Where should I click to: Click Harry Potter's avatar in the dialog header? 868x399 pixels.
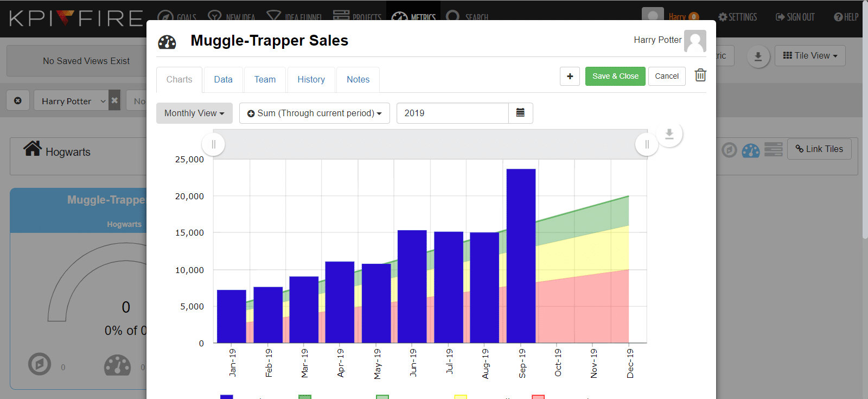(x=695, y=41)
